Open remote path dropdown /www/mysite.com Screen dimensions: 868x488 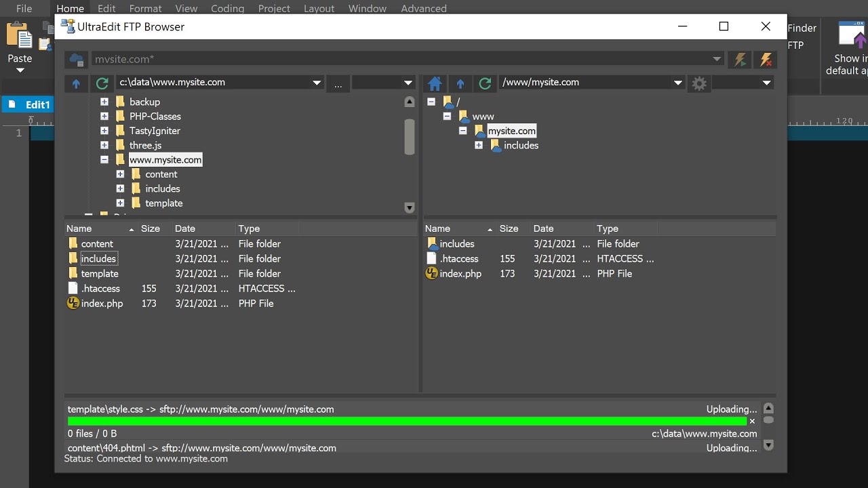pos(677,83)
